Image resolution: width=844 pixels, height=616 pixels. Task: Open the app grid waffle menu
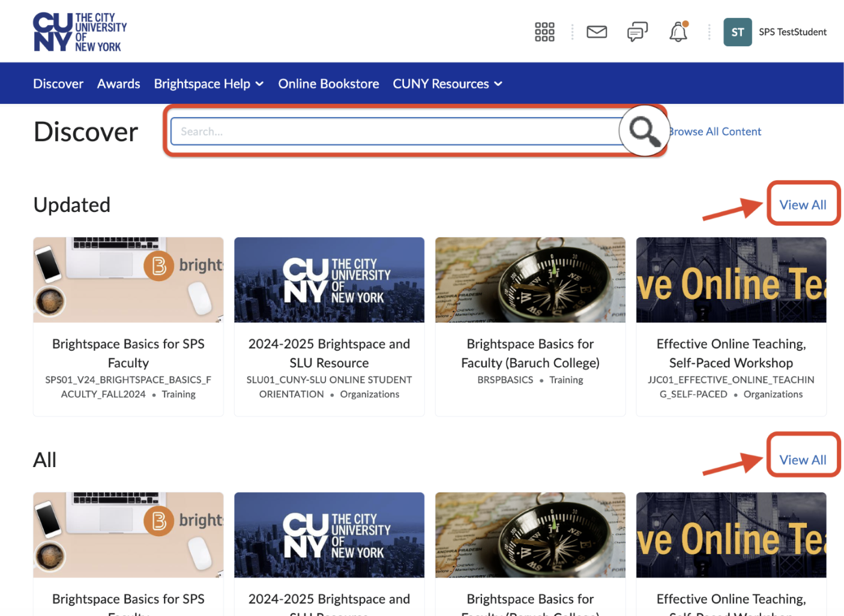(x=544, y=32)
